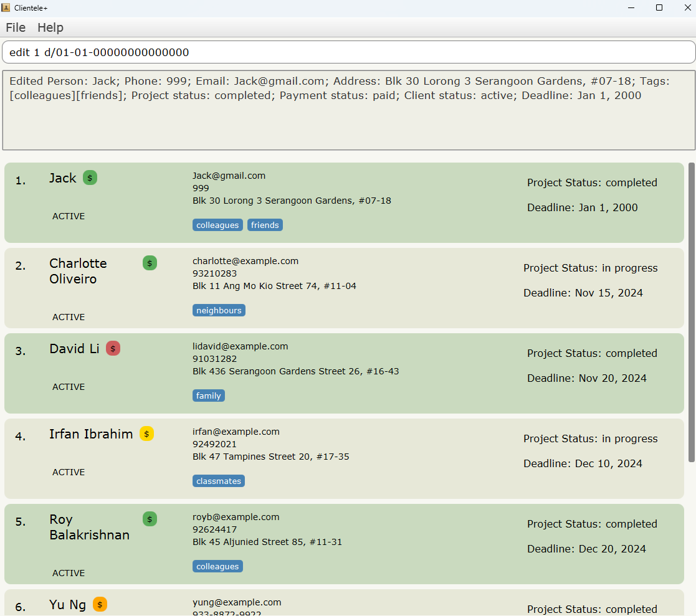
Task: Click the name Yu Ng
Action: pos(67,604)
